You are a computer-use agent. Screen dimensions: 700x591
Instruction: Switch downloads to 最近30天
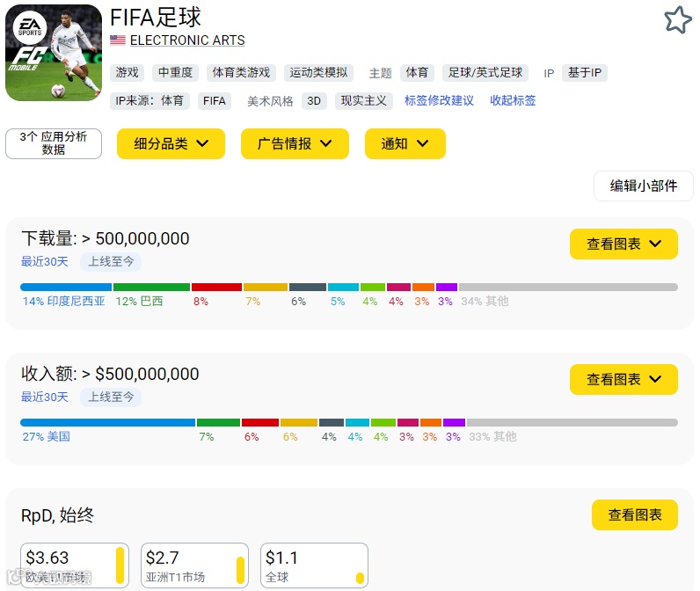pos(45,261)
